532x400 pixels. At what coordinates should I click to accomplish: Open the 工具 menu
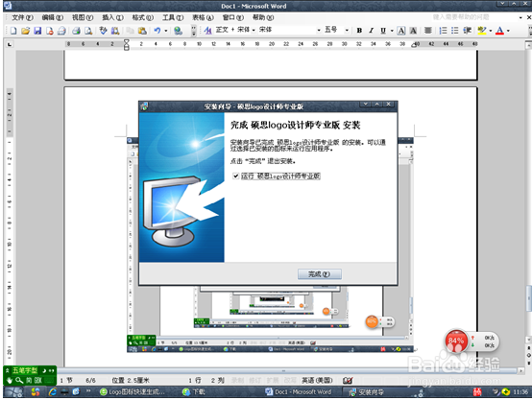click(x=173, y=17)
